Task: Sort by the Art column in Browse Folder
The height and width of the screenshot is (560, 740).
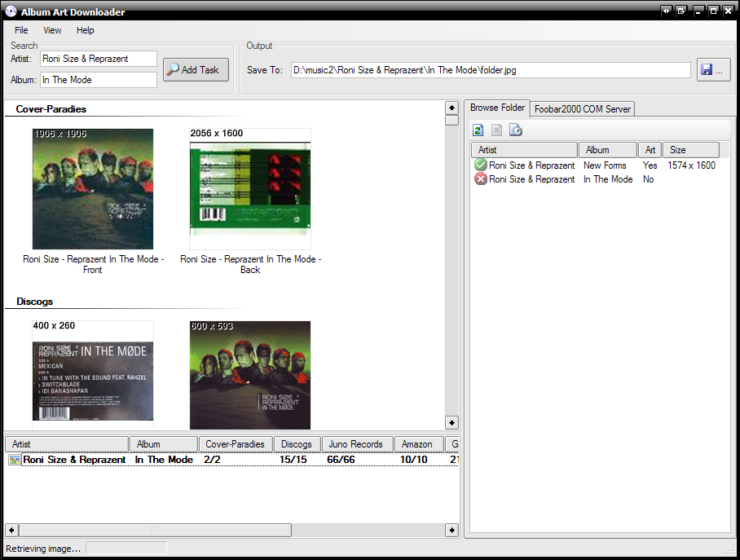Action: click(650, 150)
